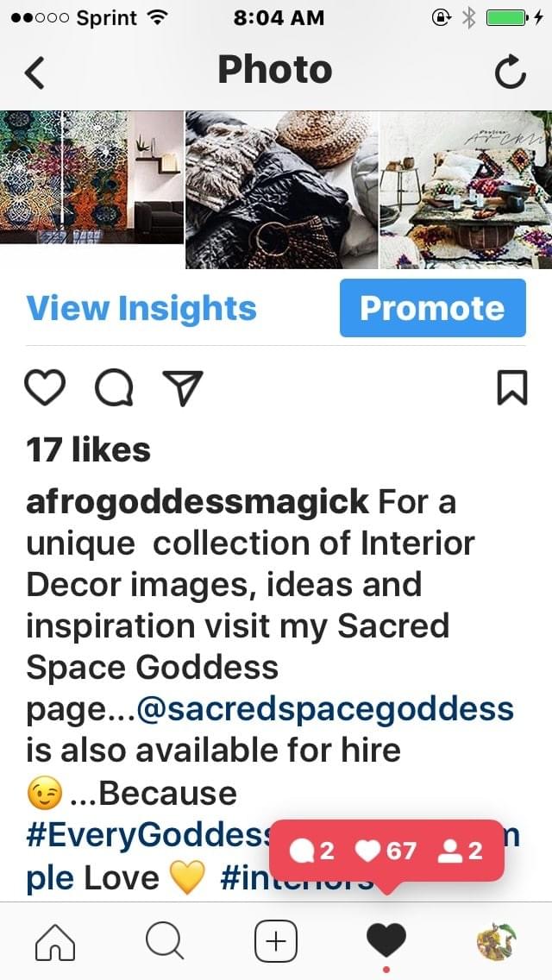
Task: View the 17 likes list
Action: (x=88, y=450)
